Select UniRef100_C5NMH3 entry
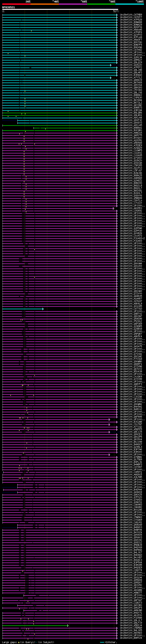 pos(131,517)
